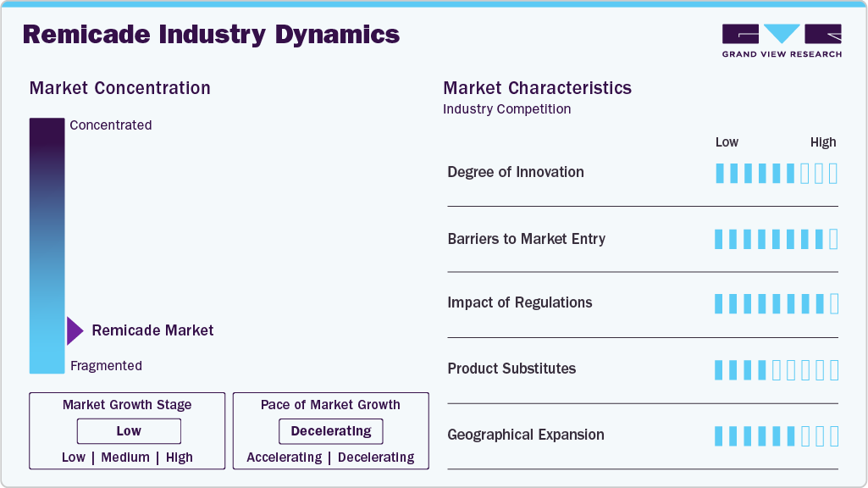Click the Degree of Innovation rating bars
868x488 pixels.
[x=776, y=173]
